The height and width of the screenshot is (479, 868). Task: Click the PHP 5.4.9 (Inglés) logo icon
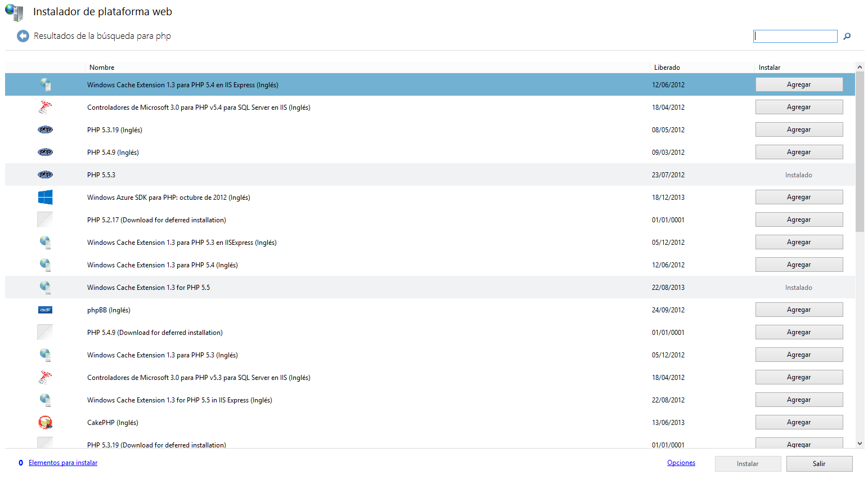[x=45, y=152]
